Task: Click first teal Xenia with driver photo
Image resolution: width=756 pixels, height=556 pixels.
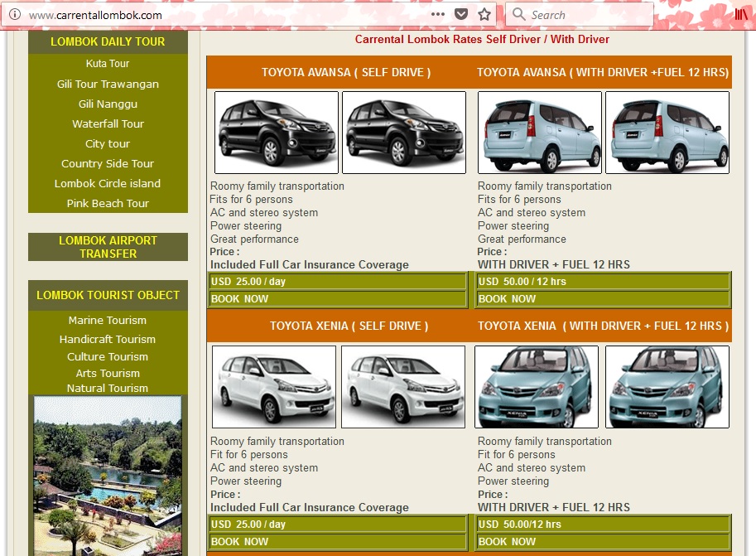Action: pyautogui.click(x=537, y=387)
